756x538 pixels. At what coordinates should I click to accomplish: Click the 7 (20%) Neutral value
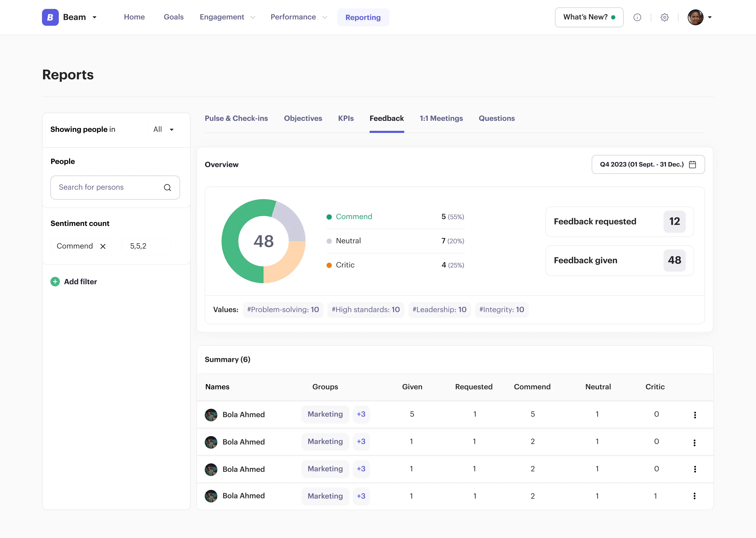click(x=453, y=241)
